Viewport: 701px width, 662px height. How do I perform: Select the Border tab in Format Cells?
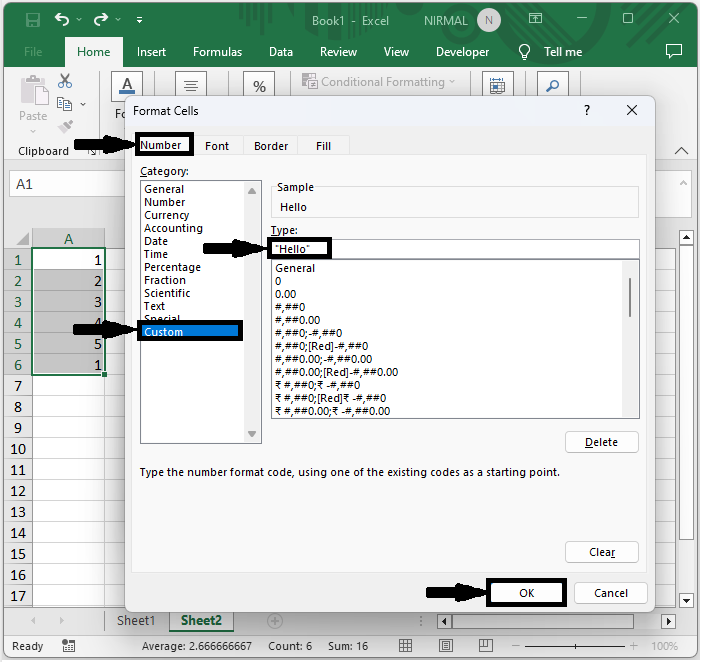[271, 146]
